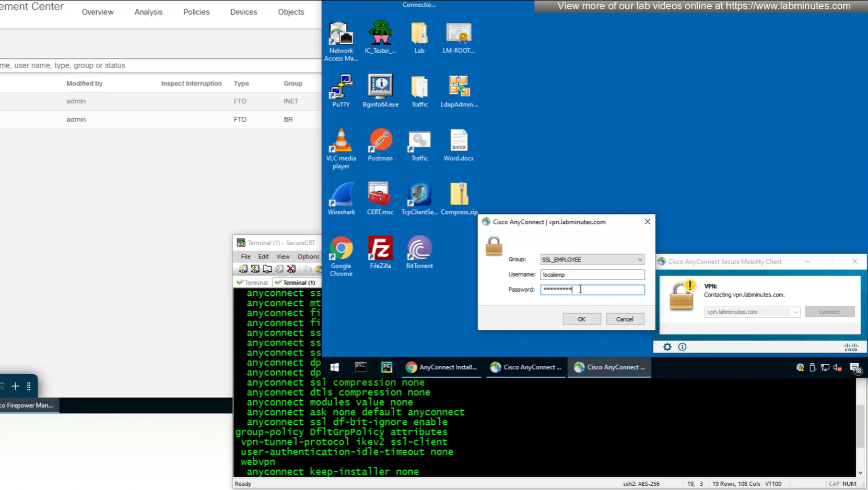This screenshot has height=490, width=868.
Task: Open the Edit menu in SecureCRT
Action: coord(263,257)
